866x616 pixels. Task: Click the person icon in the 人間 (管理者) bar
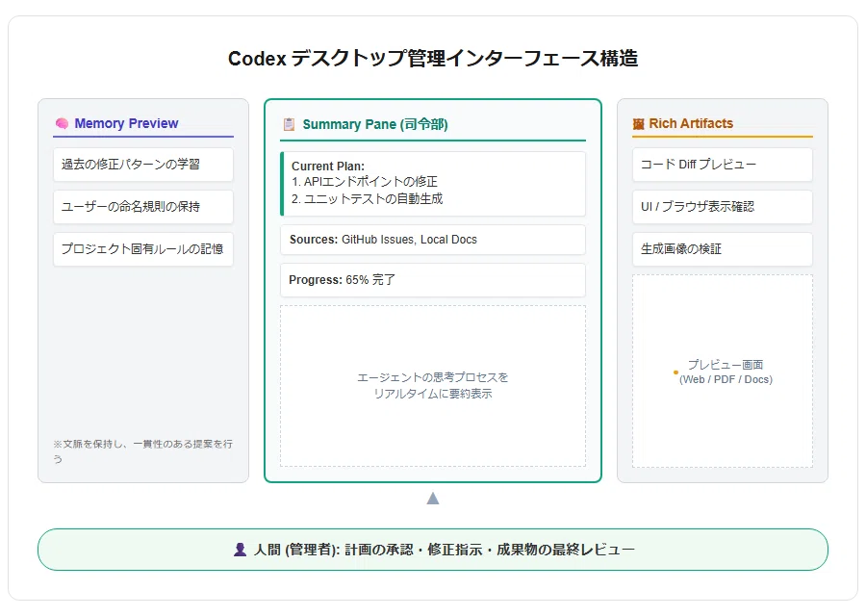click(240, 550)
